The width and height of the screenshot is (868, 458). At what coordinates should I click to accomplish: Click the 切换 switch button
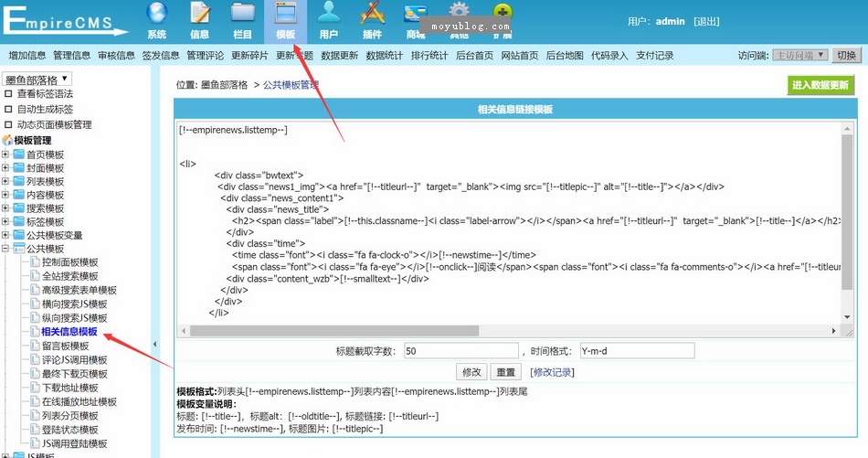846,55
